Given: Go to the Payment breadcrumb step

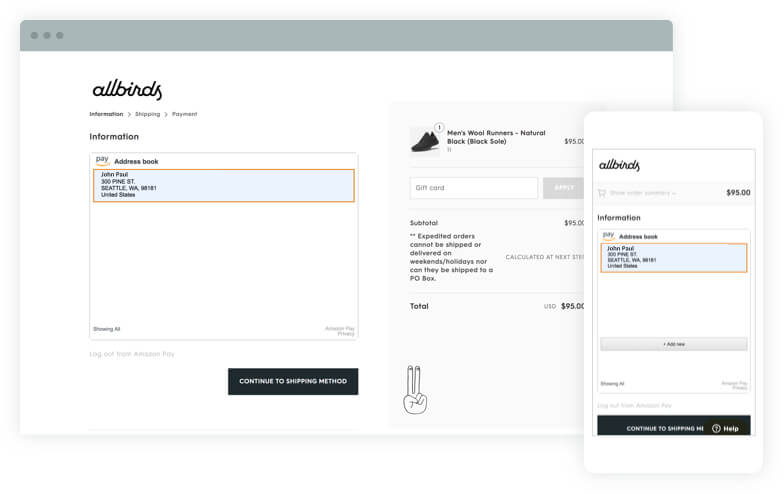Looking at the screenshot, I should [184, 114].
